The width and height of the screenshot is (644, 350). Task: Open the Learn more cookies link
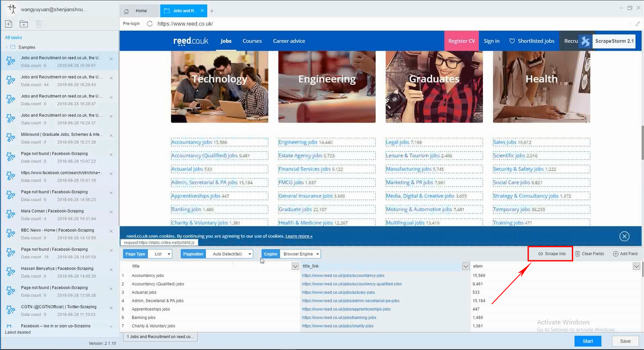(x=299, y=236)
